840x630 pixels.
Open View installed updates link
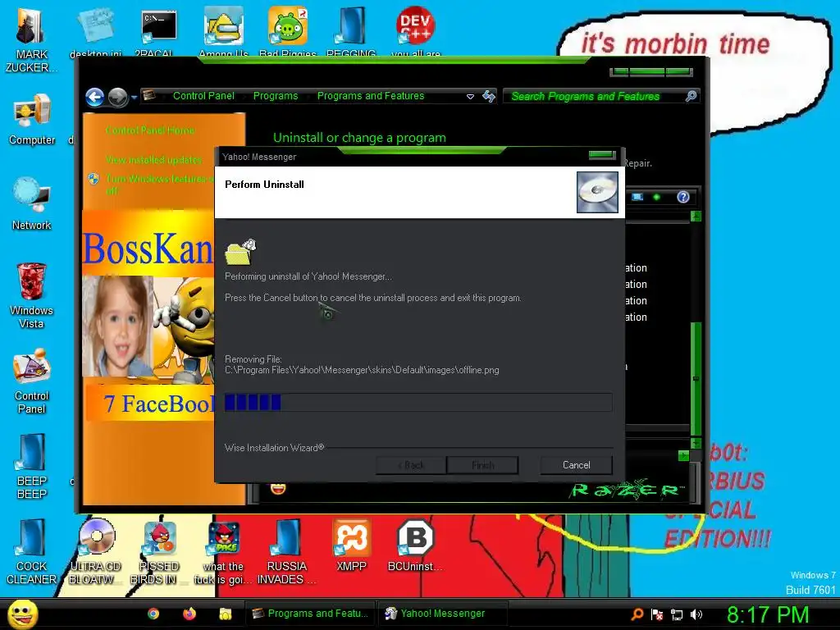153,160
